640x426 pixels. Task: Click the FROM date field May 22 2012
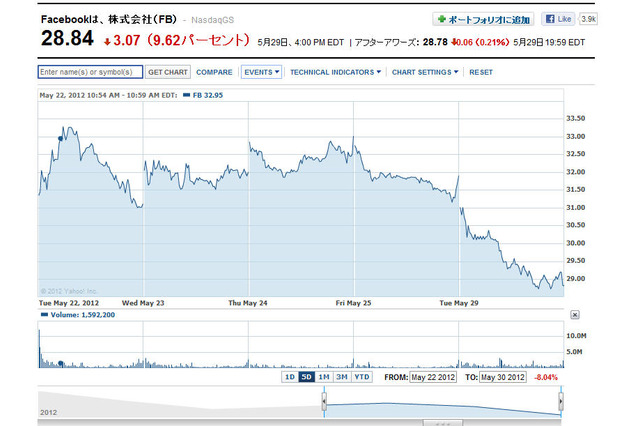[433, 377]
